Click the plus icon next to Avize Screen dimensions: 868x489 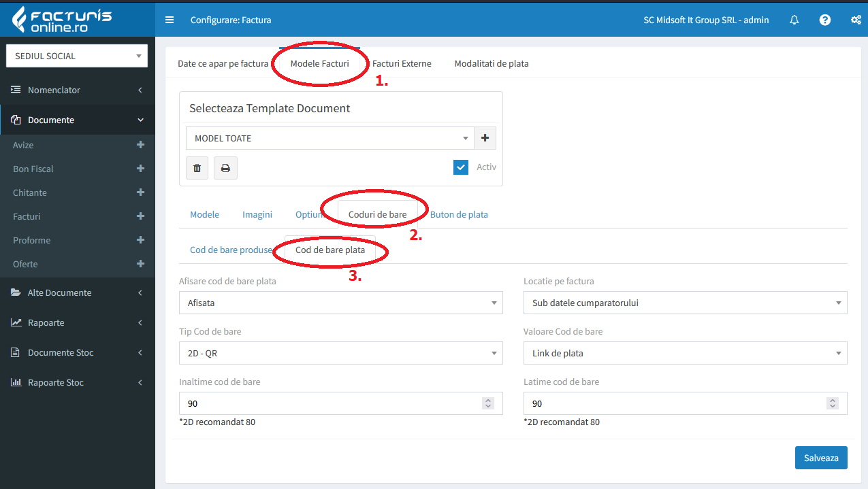tap(140, 145)
